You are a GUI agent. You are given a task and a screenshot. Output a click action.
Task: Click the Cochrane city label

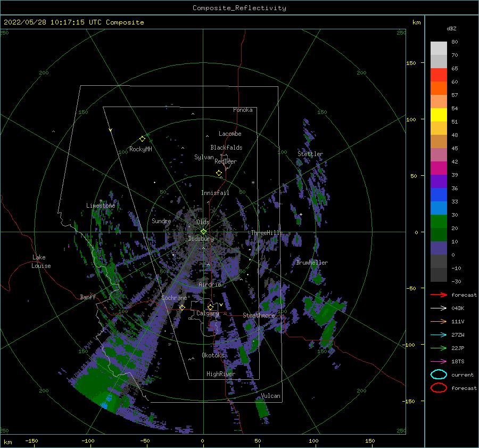174,298
